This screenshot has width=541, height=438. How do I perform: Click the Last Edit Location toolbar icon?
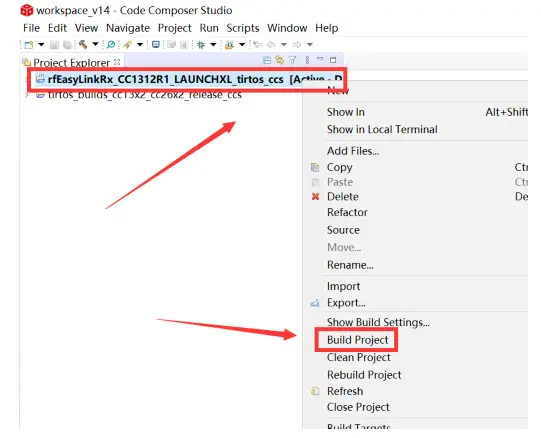(257, 45)
